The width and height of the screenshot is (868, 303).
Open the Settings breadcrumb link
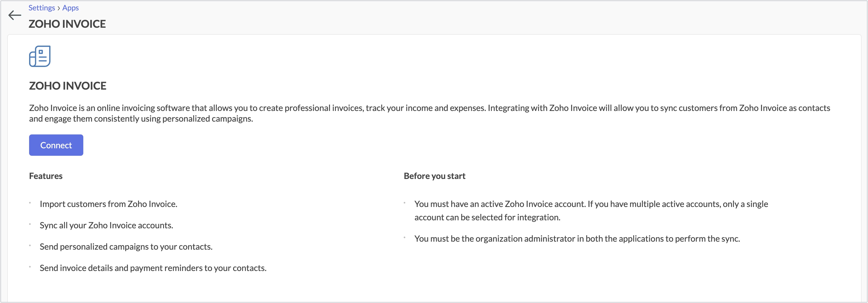(41, 8)
